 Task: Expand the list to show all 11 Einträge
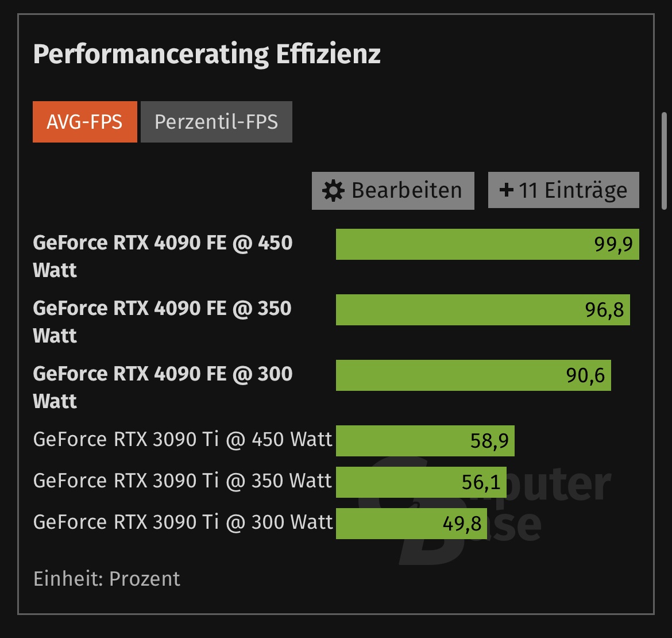click(x=563, y=190)
